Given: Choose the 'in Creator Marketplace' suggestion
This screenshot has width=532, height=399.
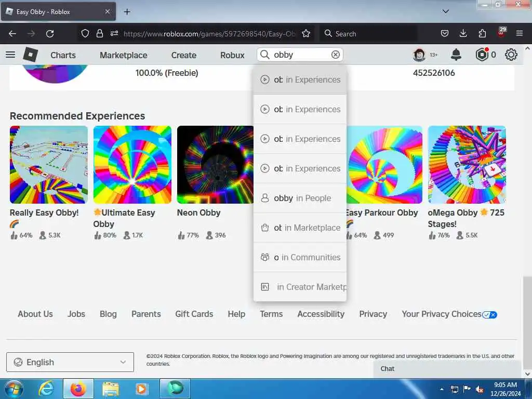Looking at the screenshot, I should 300,287.
